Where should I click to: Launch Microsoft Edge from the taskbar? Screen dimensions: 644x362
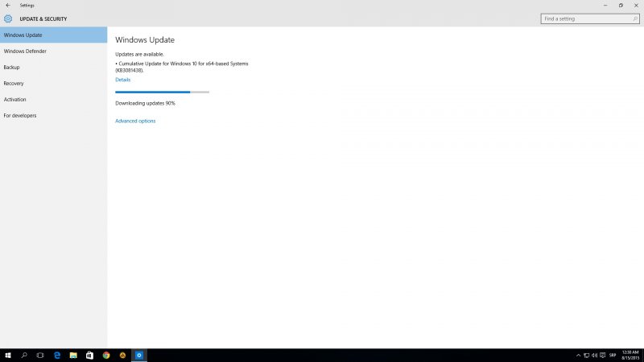[57, 356]
